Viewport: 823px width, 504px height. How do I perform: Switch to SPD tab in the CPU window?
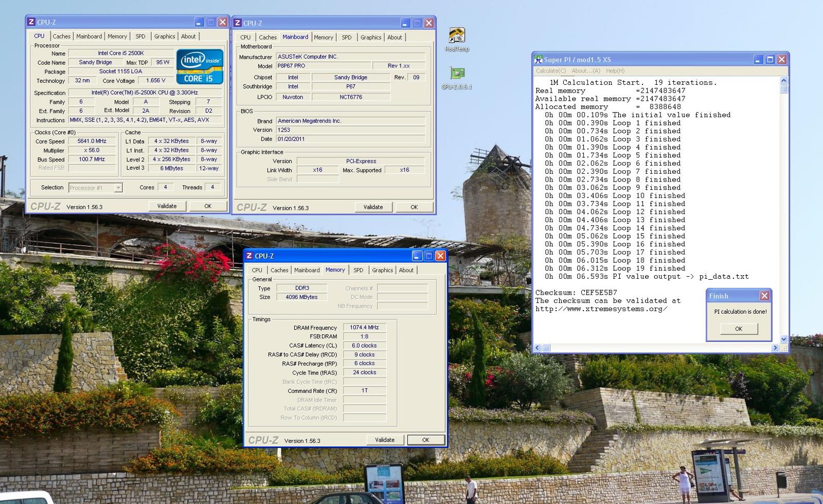(x=140, y=37)
